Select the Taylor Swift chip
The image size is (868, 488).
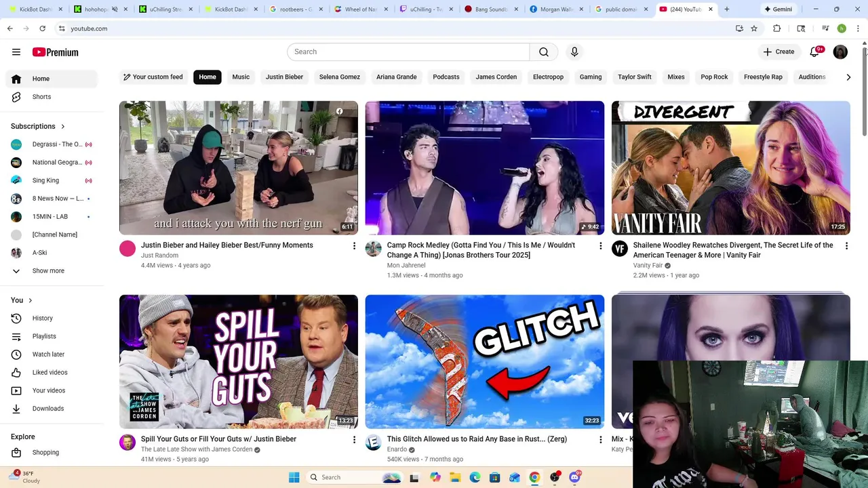click(x=635, y=77)
